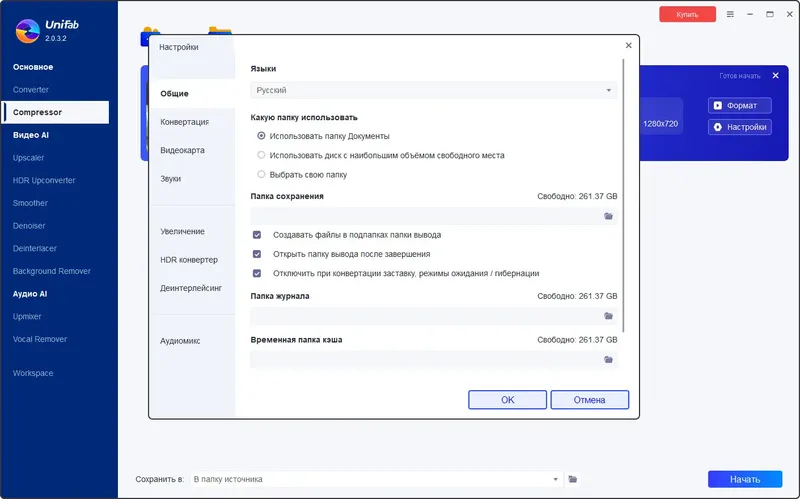The height and width of the screenshot is (499, 800).
Task: Switch to the Общие settings tab
Action: (x=193, y=93)
